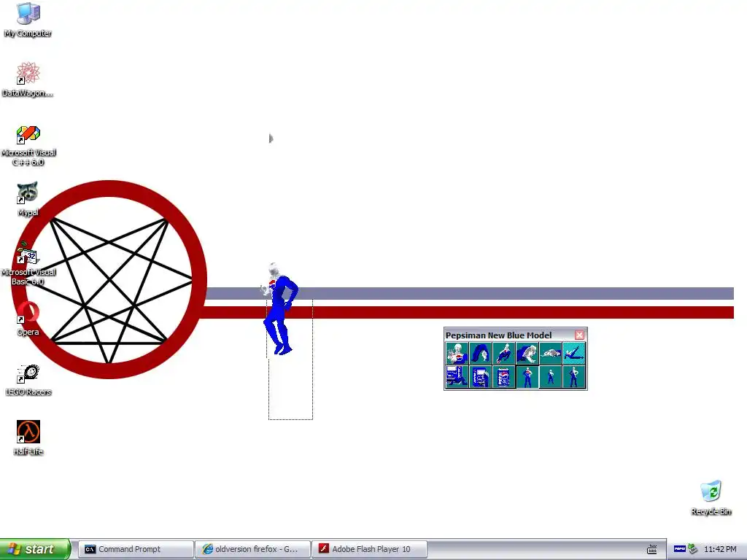Select the LEGO Racers desktop shortcut
Viewport: 747px width, 560px height.
(28, 380)
